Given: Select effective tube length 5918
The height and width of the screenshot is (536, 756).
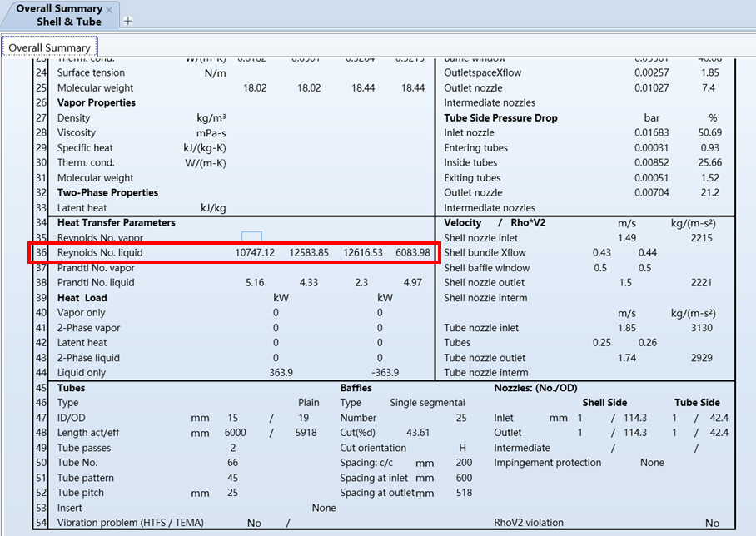Looking at the screenshot, I should (306, 433).
